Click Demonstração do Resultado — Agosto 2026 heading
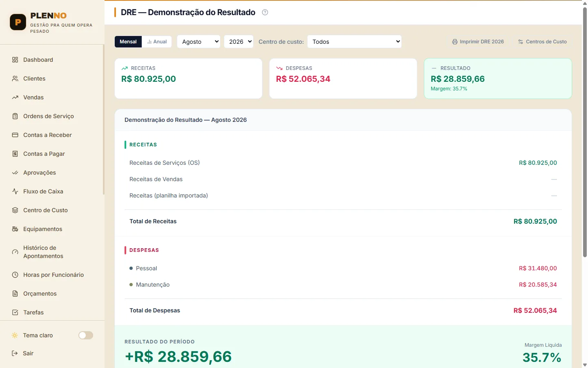The image size is (588, 368). (x=186, y=120)
